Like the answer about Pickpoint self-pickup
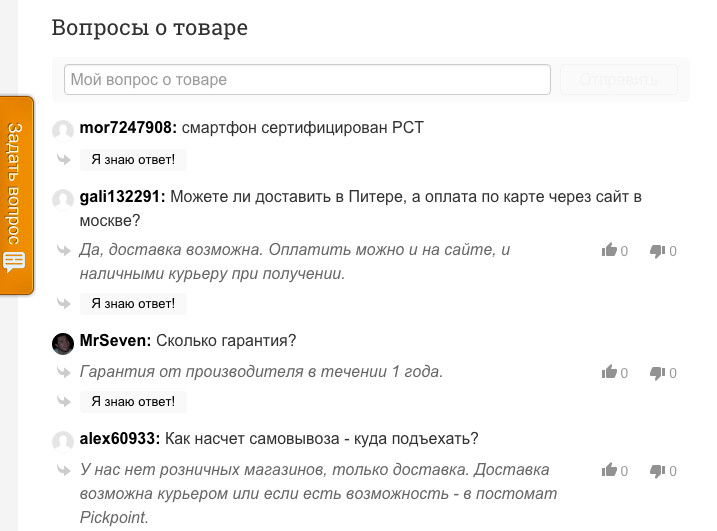The image size is (717, 531). (x=609, y=470)
